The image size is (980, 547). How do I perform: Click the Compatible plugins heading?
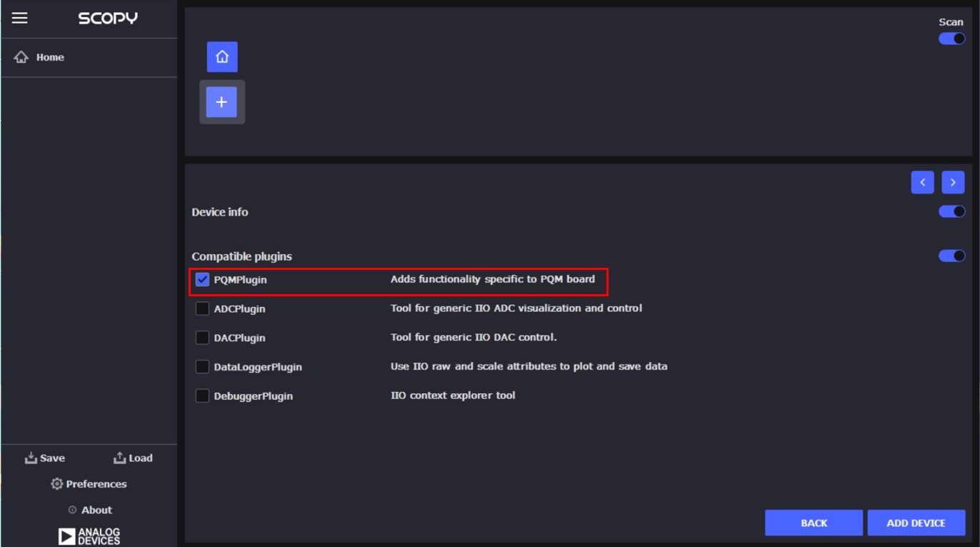[241, 256]
